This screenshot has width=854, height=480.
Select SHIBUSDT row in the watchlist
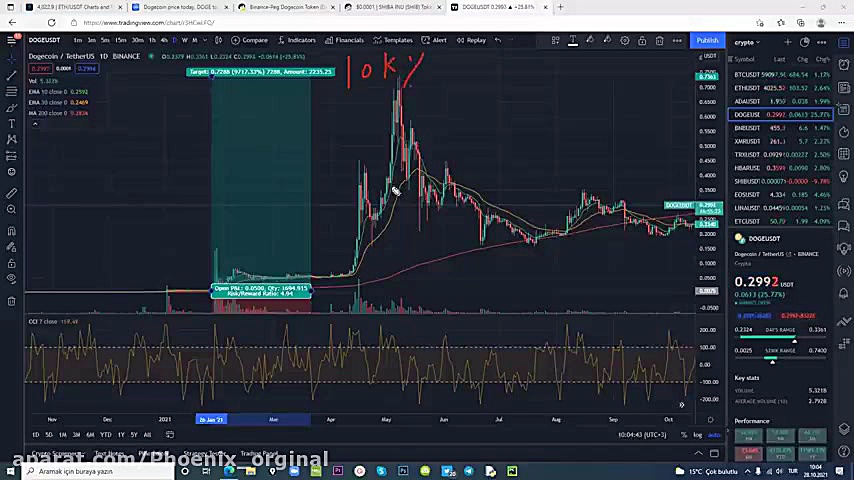[780, 181]
